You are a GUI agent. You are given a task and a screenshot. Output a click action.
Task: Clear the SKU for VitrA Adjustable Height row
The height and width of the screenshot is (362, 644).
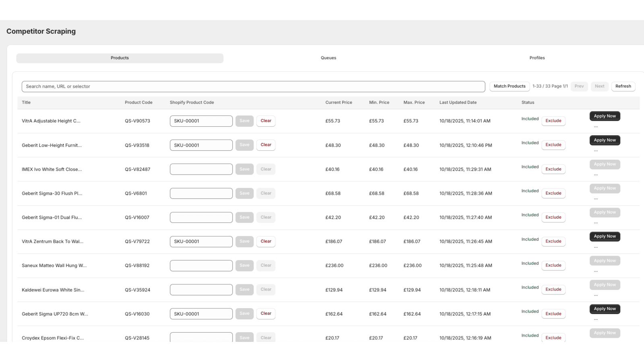[x=266, y=121]
